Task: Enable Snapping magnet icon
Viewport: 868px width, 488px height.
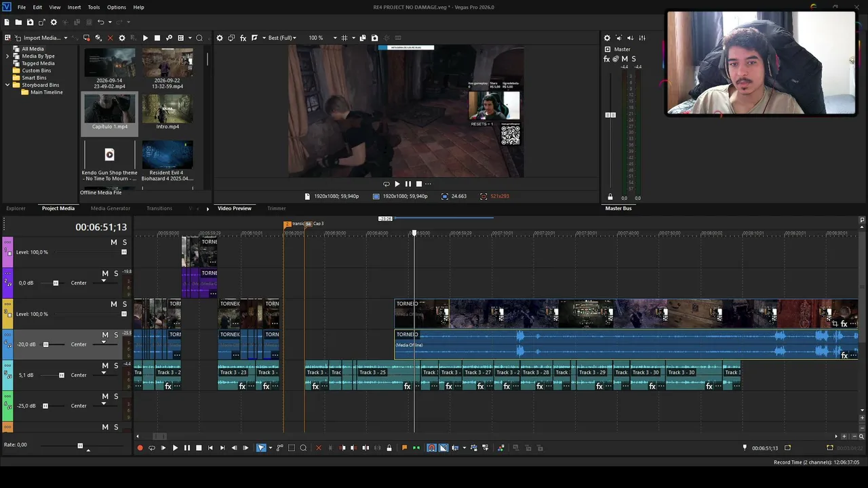Action: point(431,448)
